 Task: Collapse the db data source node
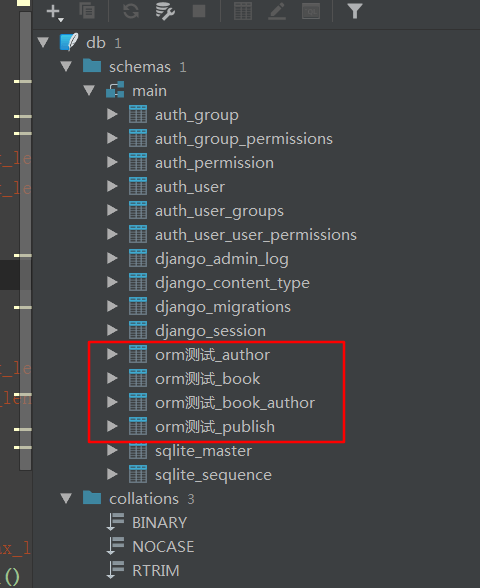(x=44, y=42)
